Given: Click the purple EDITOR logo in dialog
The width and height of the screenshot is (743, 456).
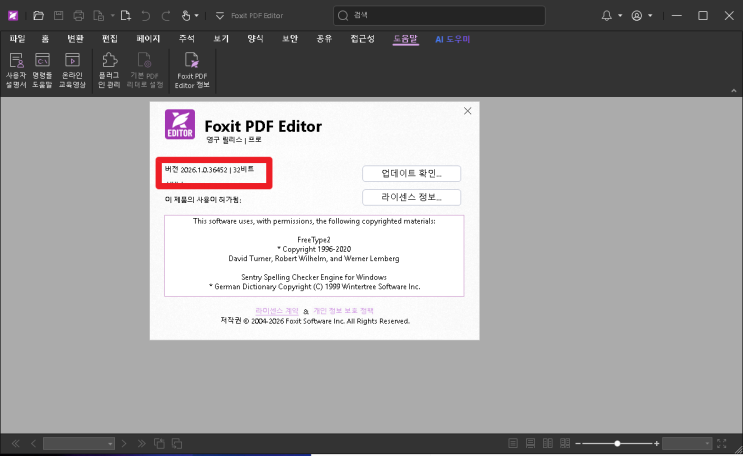Looking at the screenshot, I should (180, 124).
